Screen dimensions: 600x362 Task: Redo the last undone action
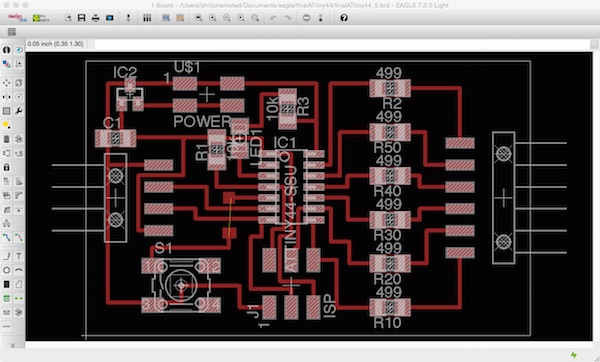(288, 18)
